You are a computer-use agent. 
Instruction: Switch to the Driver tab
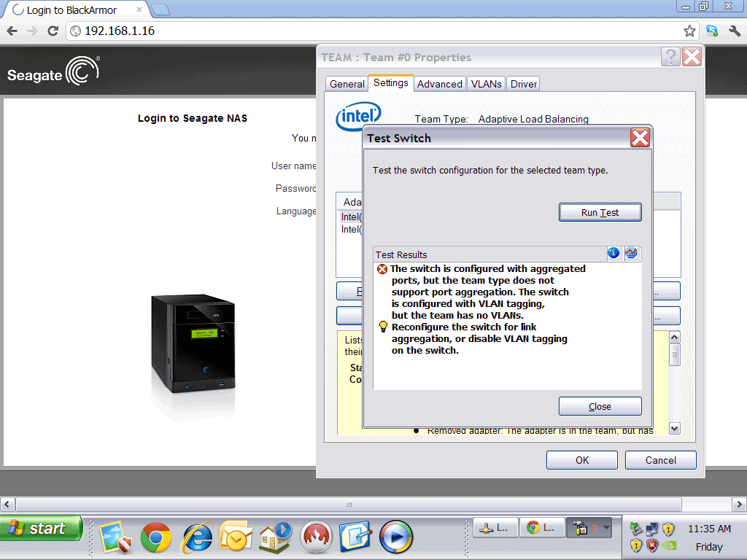pyautogui.click(x=523, y=84)
